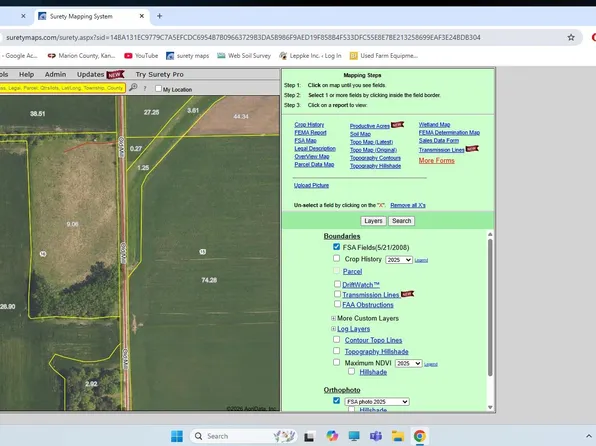
Task: Open the Used Farm Equipment bookmark
Action: (384, 56)
